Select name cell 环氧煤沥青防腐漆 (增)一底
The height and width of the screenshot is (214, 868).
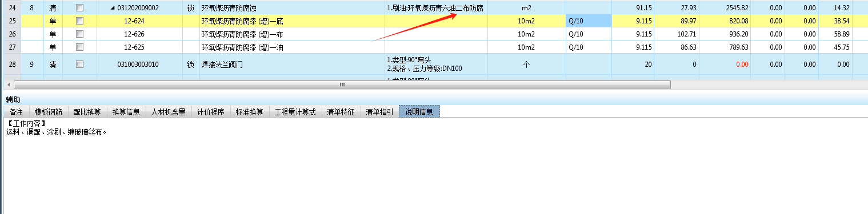(291, 21)
